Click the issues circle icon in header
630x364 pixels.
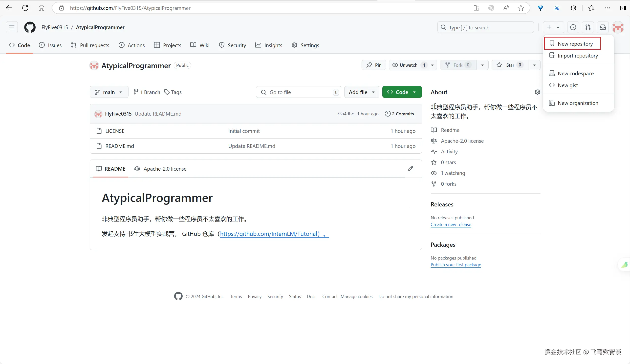573,27
